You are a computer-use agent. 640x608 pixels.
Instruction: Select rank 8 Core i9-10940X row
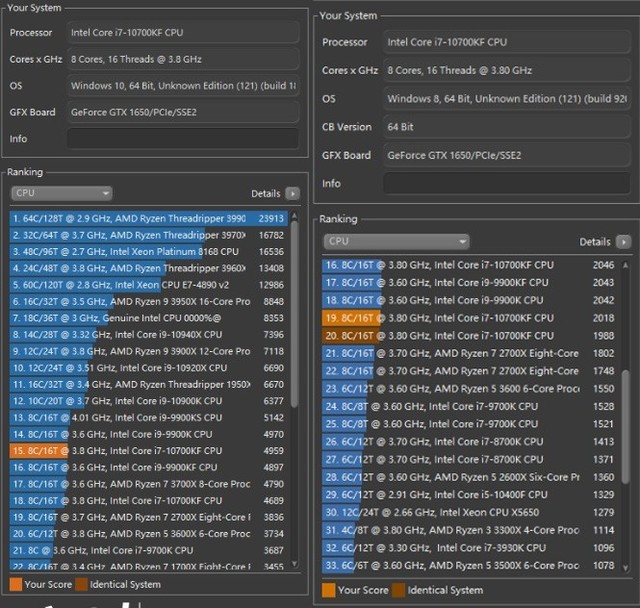coord(149,335)
